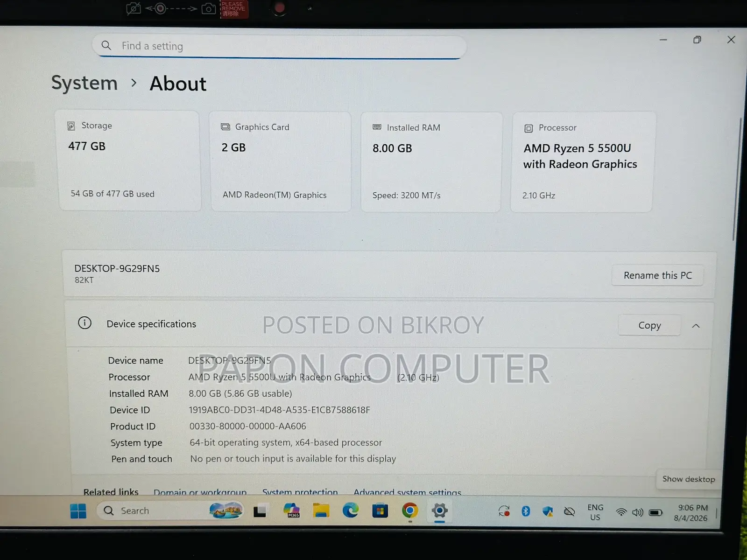Click the Storage card drive icon

coord(71,126)
